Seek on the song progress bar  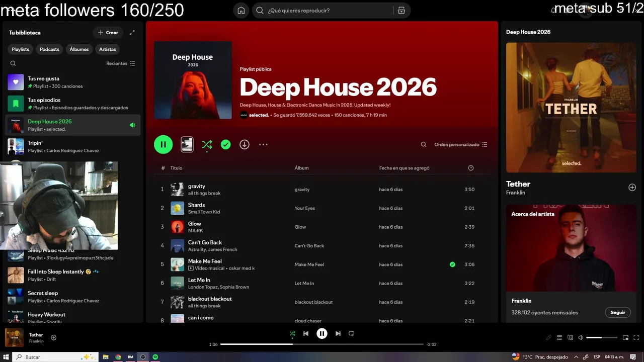pos(322,344)
